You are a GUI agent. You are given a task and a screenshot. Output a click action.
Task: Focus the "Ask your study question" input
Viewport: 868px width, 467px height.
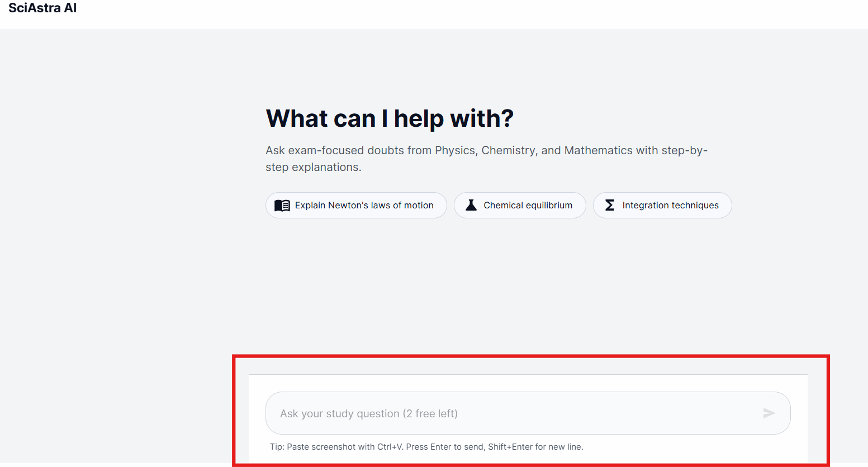[x=514, y=413]
